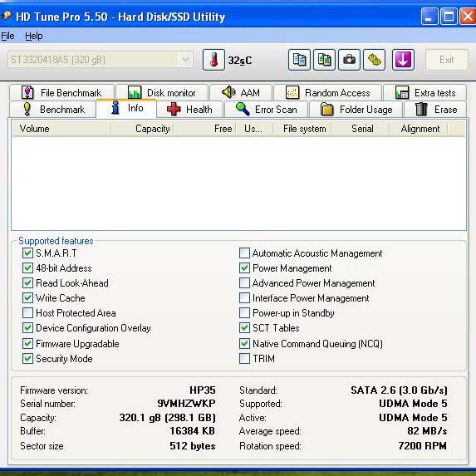This screenshot has height=476, width=476.
Task: Expand the ST3320418AS drive dropdown
Action: click(185, 60)
